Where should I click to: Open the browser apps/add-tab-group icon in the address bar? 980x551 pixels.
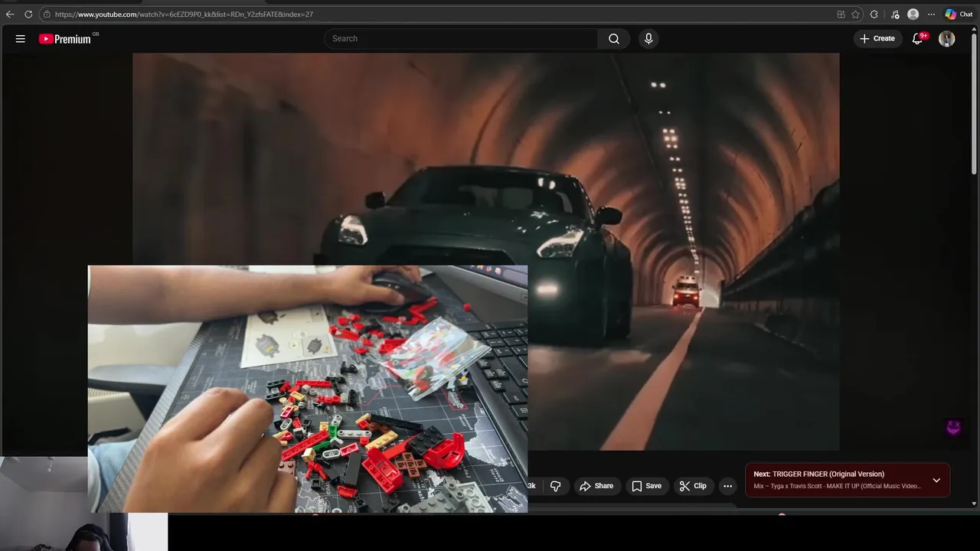click(841, 14)
